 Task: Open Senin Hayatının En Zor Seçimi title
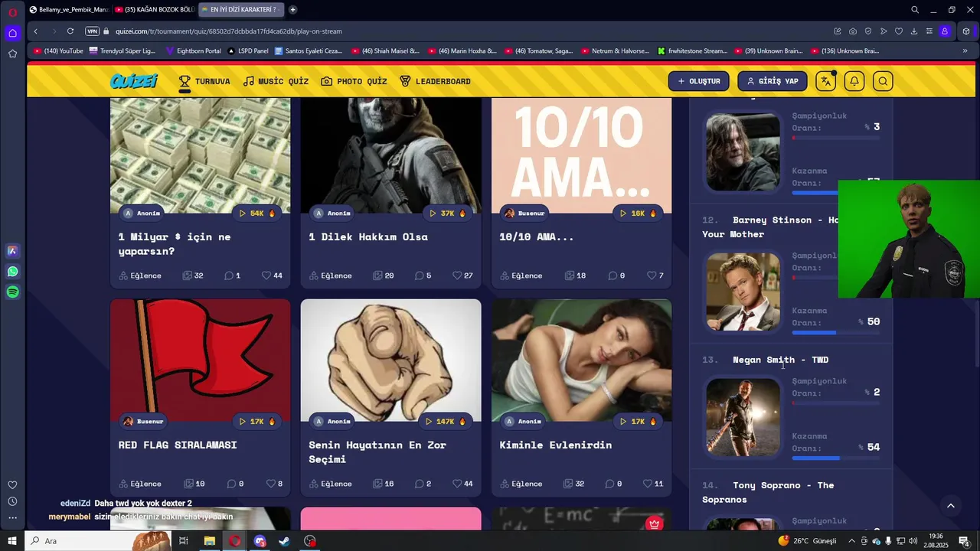377,452
